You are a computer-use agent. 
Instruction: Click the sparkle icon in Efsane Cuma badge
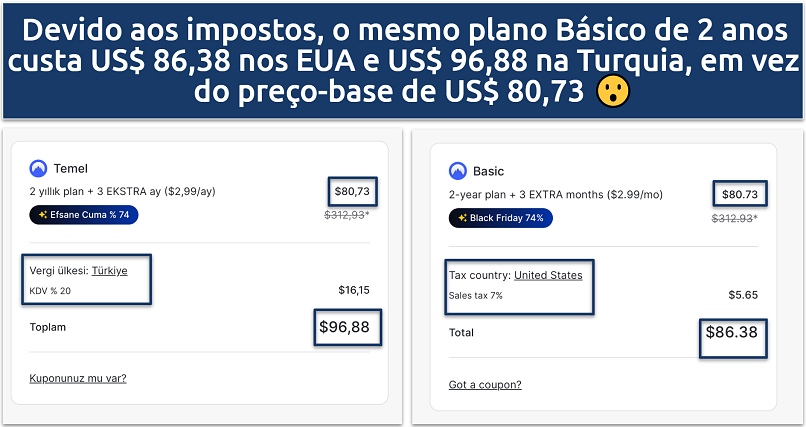(43, 215)
